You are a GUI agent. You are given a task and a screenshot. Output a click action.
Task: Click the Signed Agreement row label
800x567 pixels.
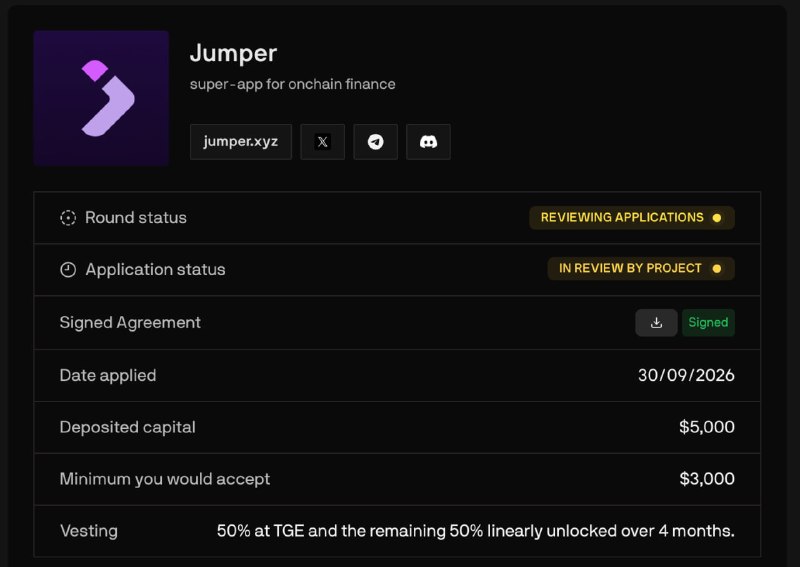click(130, 323)
